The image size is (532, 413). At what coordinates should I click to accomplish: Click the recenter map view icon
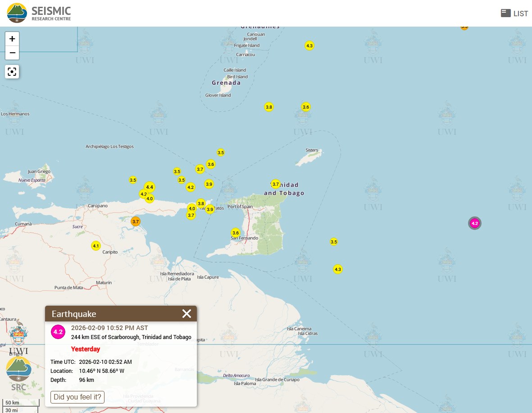pos(12,71)
